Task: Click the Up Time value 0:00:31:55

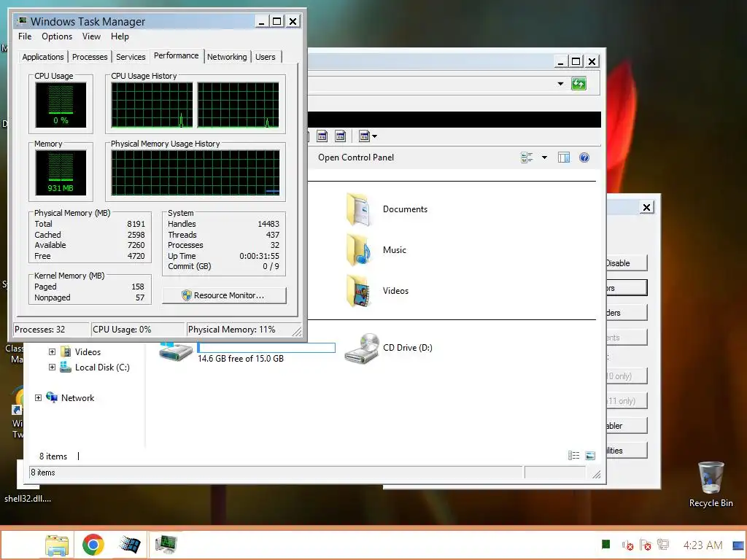Action: point(259,256)
